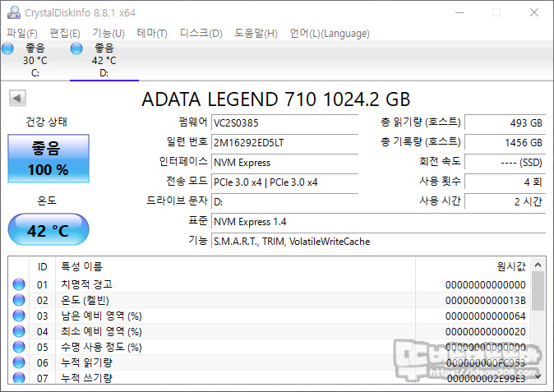Open the 디스크(D) menu
This screenshot has height=392, width=554.
pyautogui.click(x=201, y=33)
